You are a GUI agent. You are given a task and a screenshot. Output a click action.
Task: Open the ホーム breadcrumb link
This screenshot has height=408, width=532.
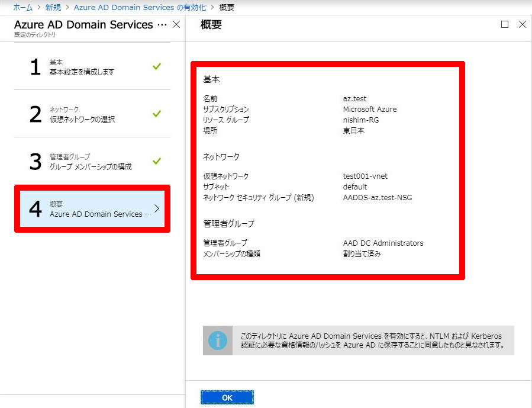(22, 7)
